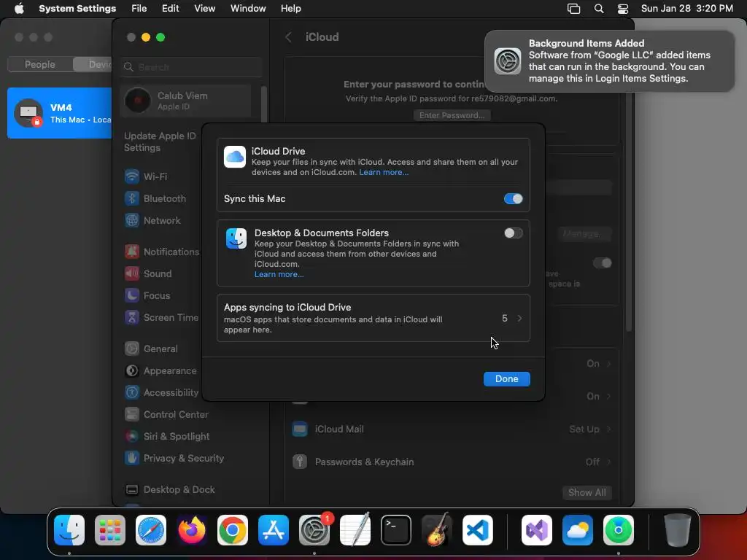Open the System Settings menu
This screenshot has width=747, height=560.
click(77, 9)
